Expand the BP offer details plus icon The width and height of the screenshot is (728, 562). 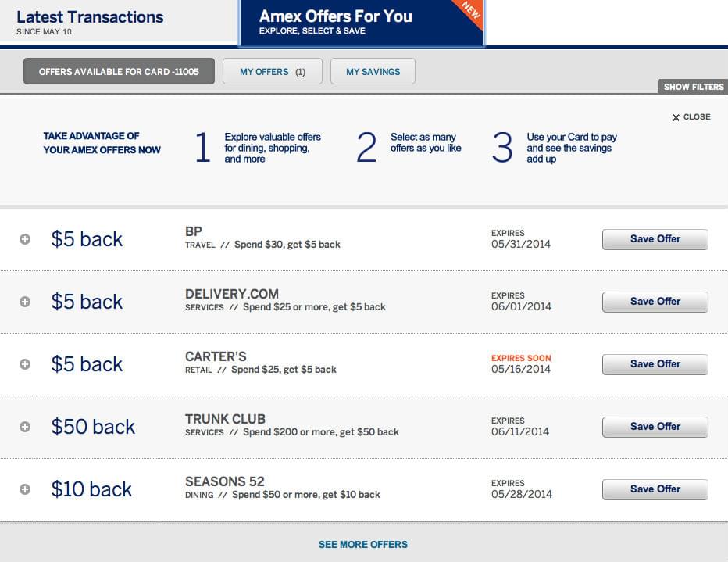(25, 239)
